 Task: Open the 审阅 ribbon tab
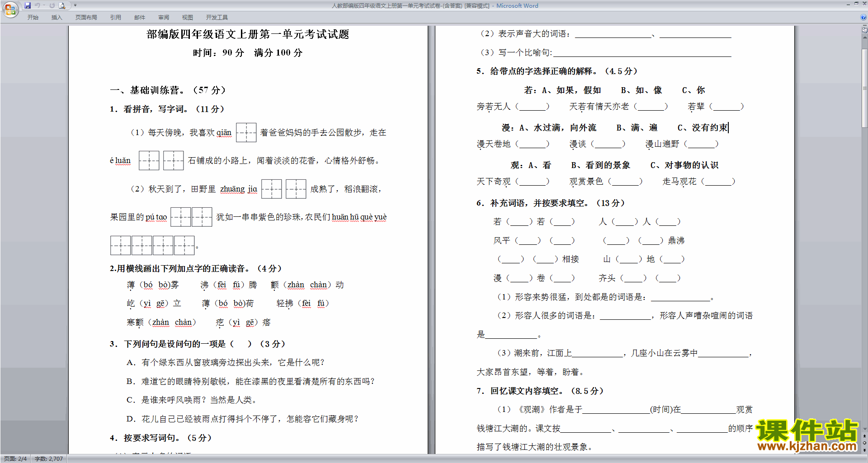coord(163,18)
